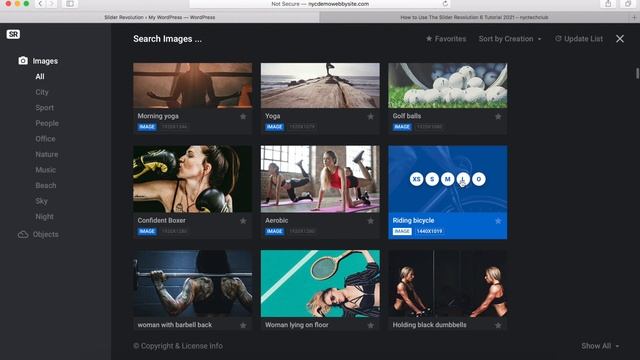The height and width of the screenshot is (360, 640).
Task: Select the Music category
Action: 45,170
